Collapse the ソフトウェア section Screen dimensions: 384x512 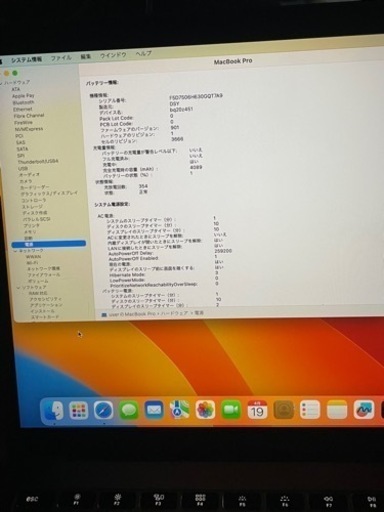[x=19, y=287]
